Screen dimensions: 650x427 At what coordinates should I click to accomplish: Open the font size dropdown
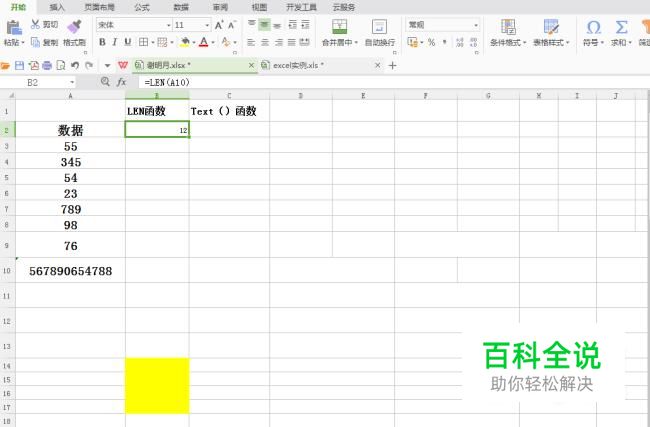pyautogui.click(x=207, y=25)
